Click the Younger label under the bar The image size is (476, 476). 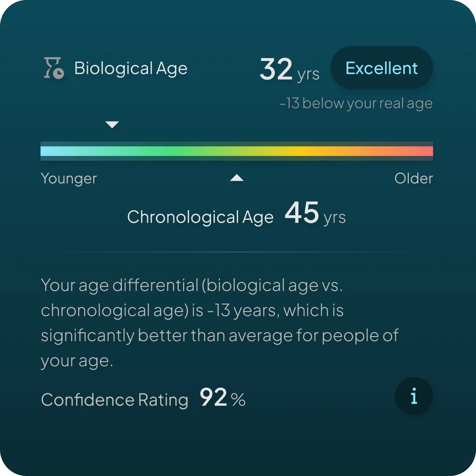coord(69,179)
